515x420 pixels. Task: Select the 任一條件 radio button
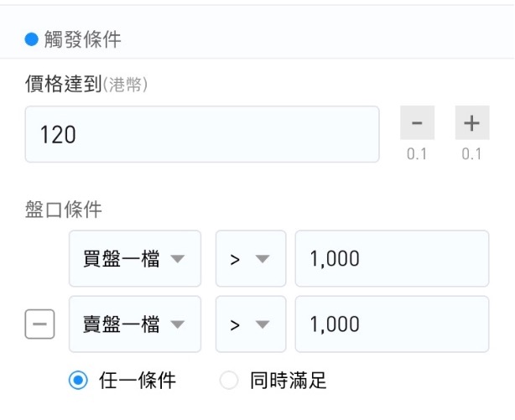point(78,381)
